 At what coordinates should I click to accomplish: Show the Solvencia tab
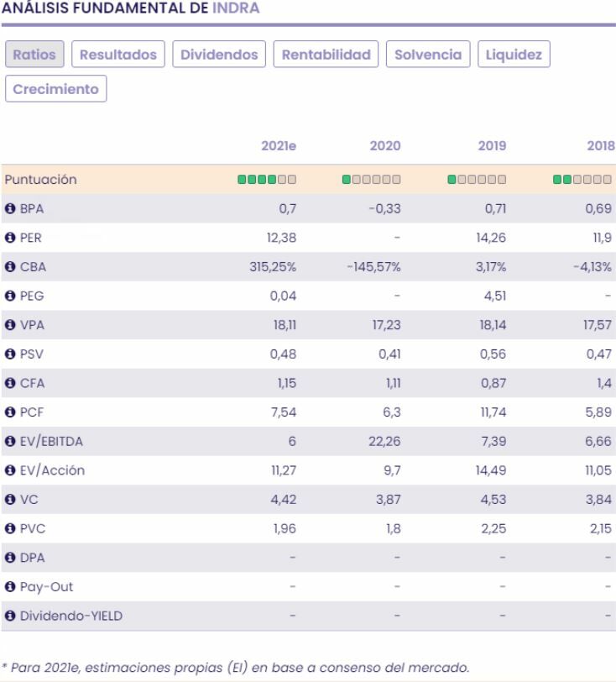pos(428,55)
